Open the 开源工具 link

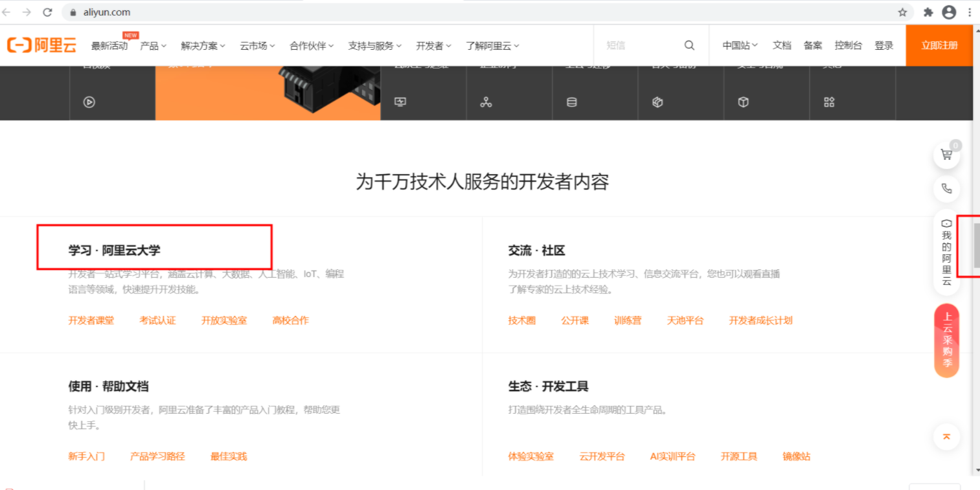(x=739, y=456)
